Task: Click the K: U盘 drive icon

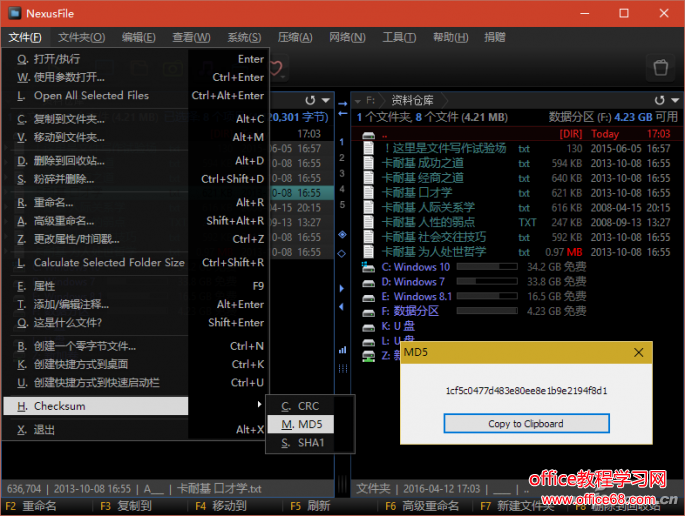Action: tap(368, 327)
